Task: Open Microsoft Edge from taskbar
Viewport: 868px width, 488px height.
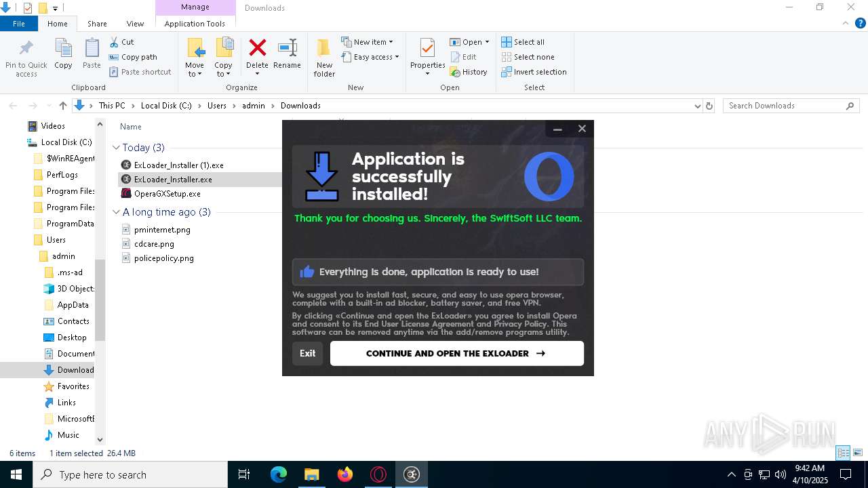Action: (x=279, y=474)
